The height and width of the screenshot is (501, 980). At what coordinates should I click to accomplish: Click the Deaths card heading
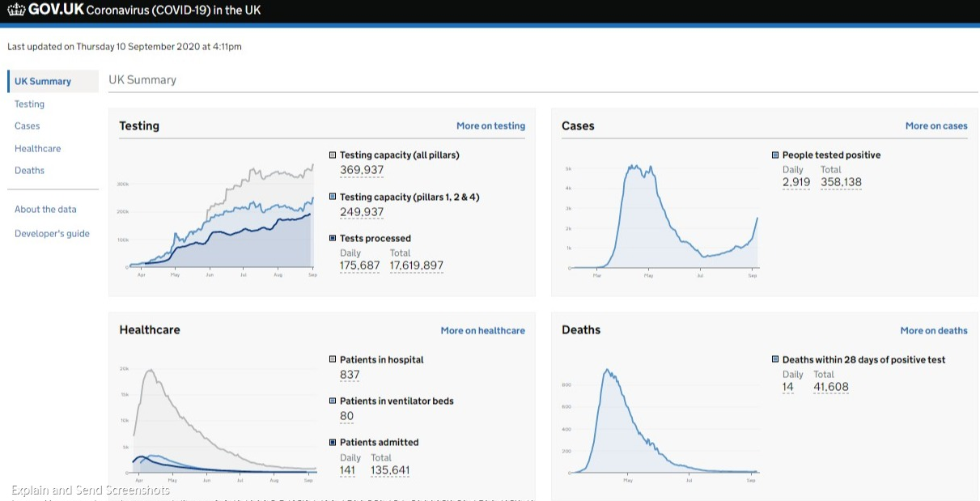581,330
